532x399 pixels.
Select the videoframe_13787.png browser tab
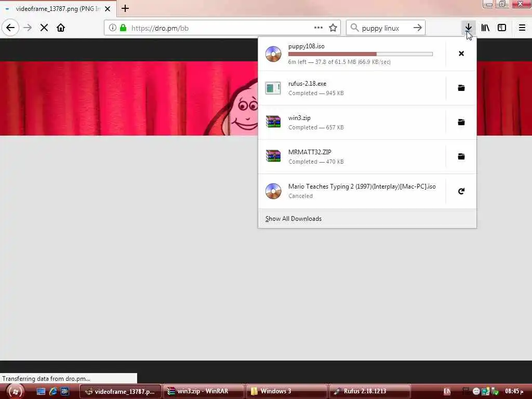(58, 9)
